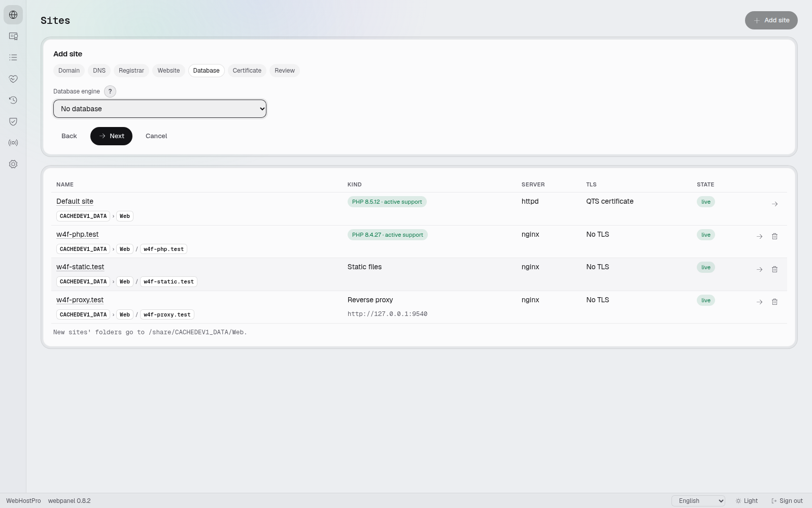Select the Database step tab
The width and height of the screenshot is (812, 508).
tap(206, 71)
